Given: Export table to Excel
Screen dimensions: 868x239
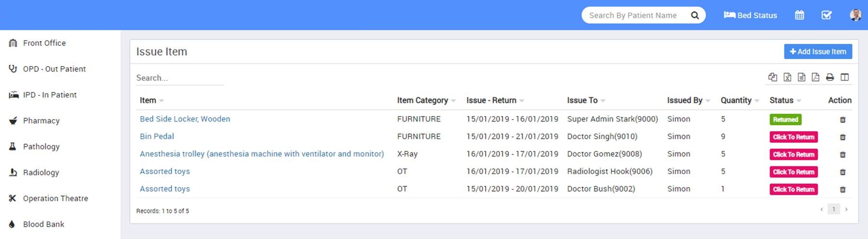Looking at the screenshot, I should click(x=787, y=77).
